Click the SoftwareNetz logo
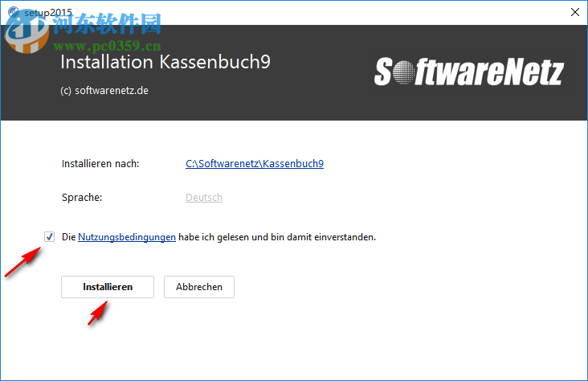Viewport: 588px width, 381px height. (469, 72)
